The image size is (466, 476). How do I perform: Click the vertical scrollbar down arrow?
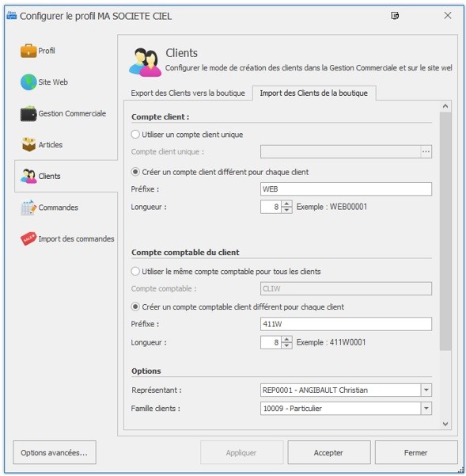(445, 424)
